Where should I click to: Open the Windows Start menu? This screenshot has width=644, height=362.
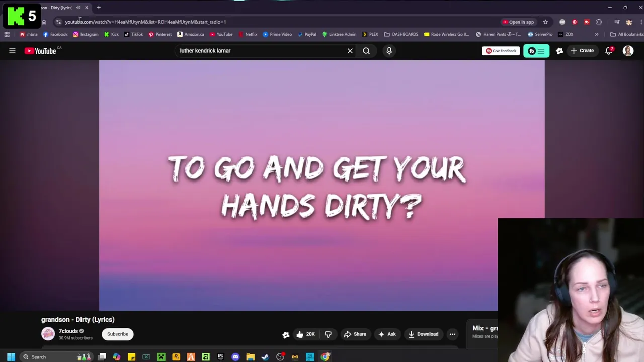(11, 357)
